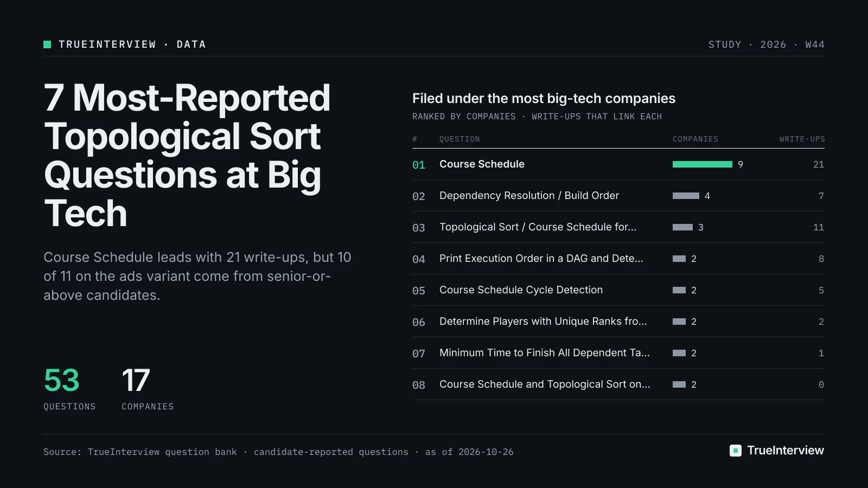Image resolution: width=868 pixels, height=488 pixels.
Task: Click the 53 questions statistic
Action: point(69,389)
